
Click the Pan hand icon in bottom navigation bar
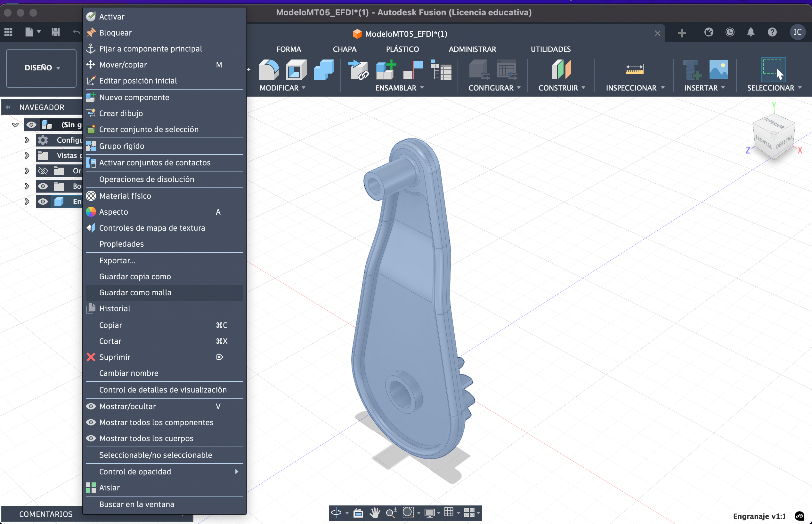pyautogui.click(x=375, y=512)
